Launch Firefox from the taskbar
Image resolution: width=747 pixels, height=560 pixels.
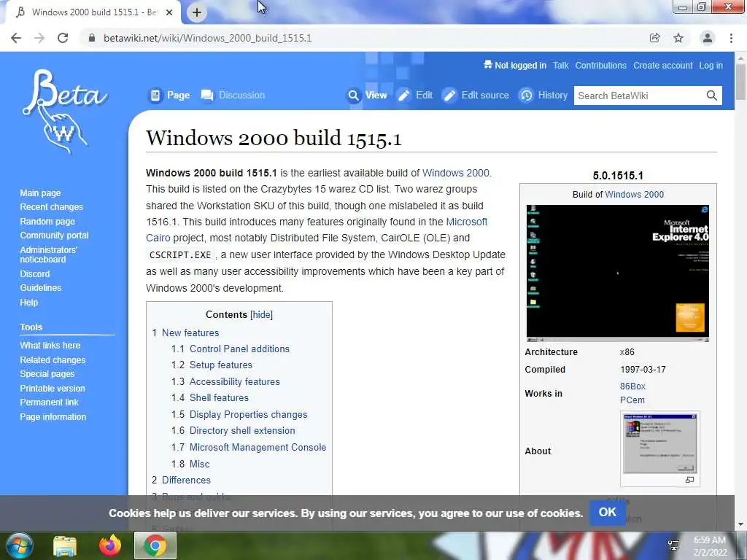(110, 546)
